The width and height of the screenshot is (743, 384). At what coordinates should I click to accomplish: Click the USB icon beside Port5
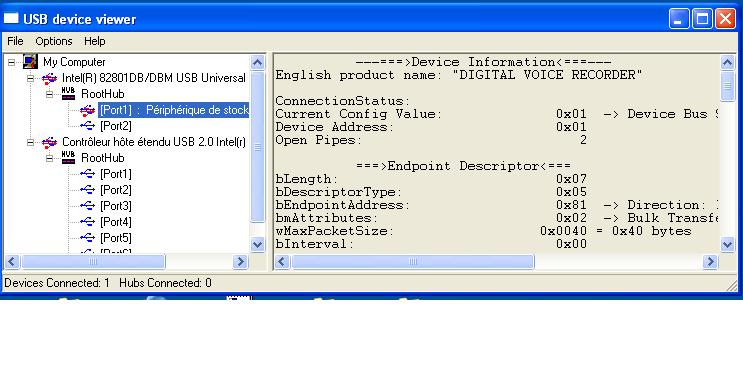87,238
